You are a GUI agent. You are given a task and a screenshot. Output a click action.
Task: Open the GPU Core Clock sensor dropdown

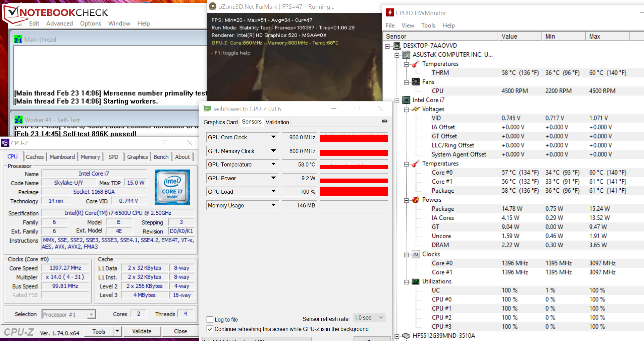pos(273,137)
